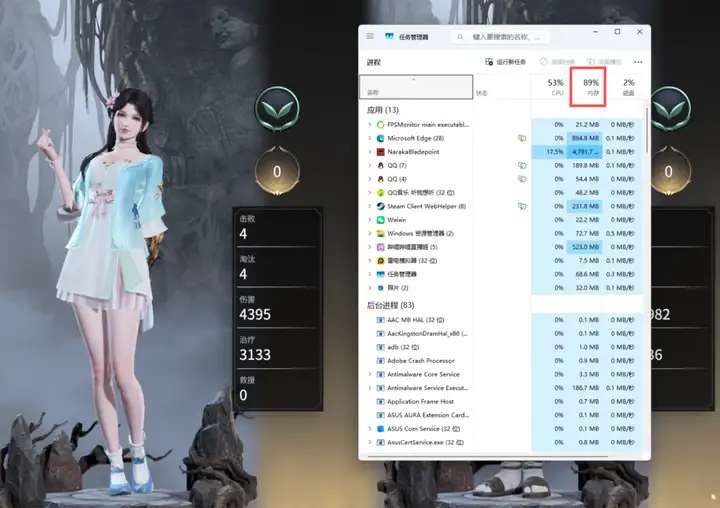Sort processes by the 53% CPU column
This screenshot has height=508, width=720.
click(x=549, y=87)
